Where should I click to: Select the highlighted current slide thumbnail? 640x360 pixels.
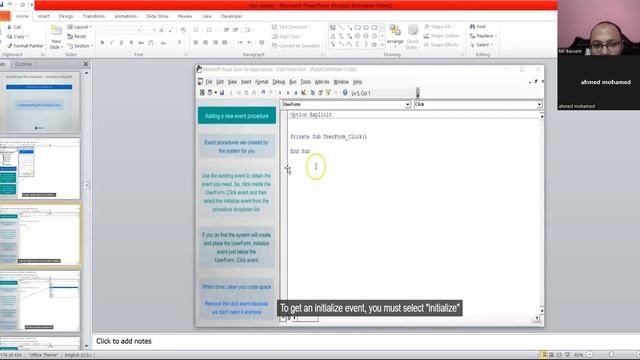tap(40, 235)
